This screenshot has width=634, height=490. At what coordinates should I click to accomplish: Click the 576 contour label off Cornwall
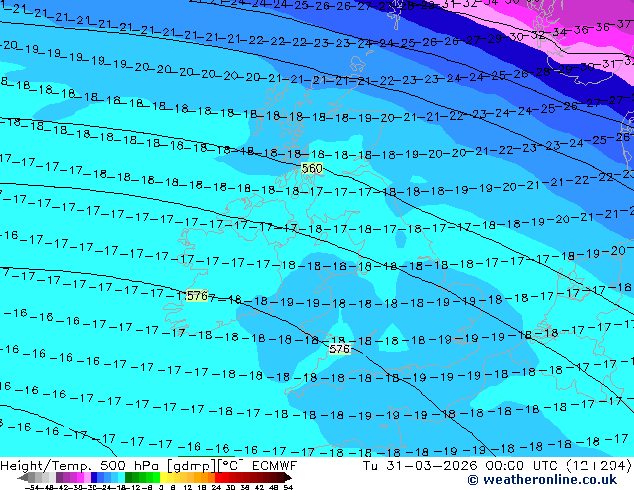(340, 349)
